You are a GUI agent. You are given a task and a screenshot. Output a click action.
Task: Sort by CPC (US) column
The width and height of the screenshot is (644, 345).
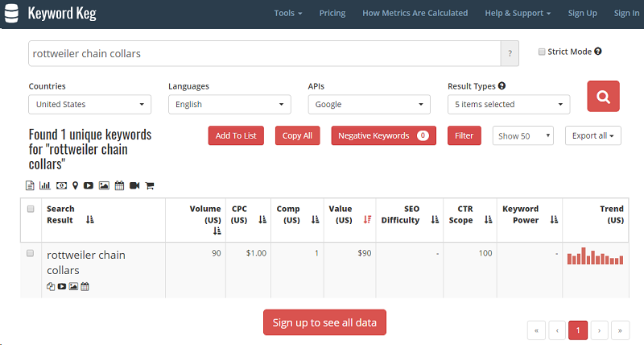[x=262, y=219]
